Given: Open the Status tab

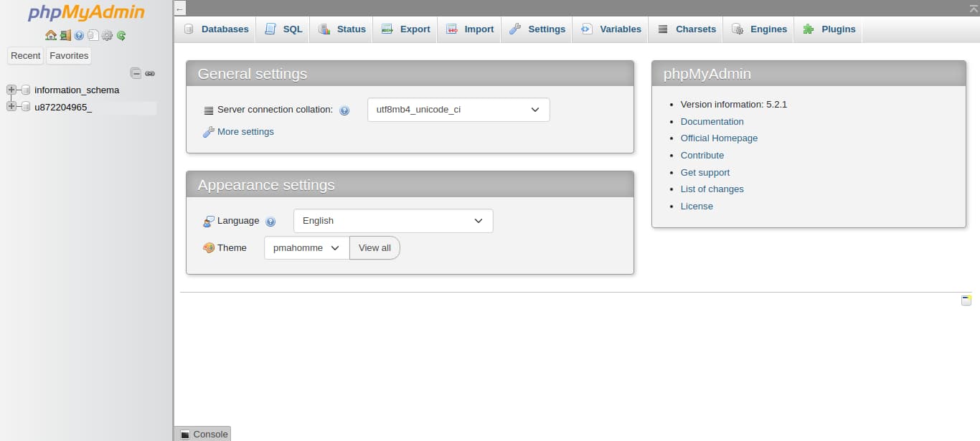Looking at the screenshot, I should click(341, 29).
